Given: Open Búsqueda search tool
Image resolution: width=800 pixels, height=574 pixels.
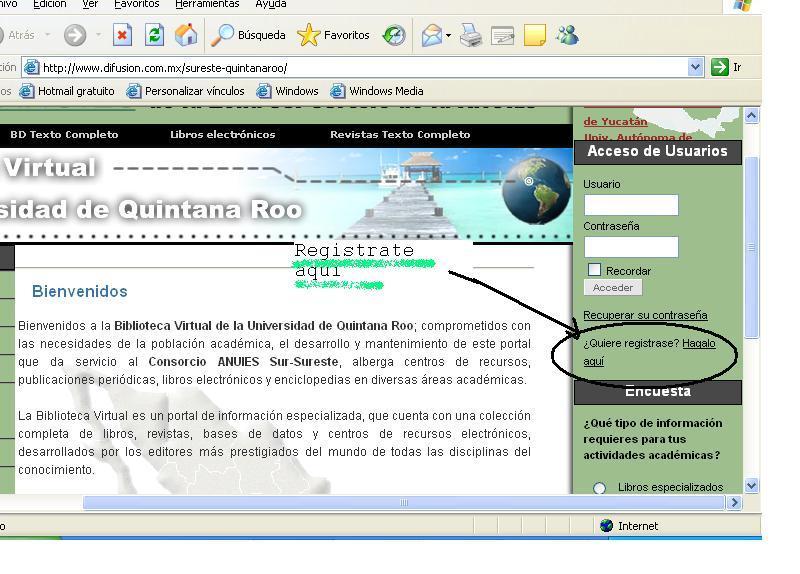Looking at the screenshot, I should point(248,35).
